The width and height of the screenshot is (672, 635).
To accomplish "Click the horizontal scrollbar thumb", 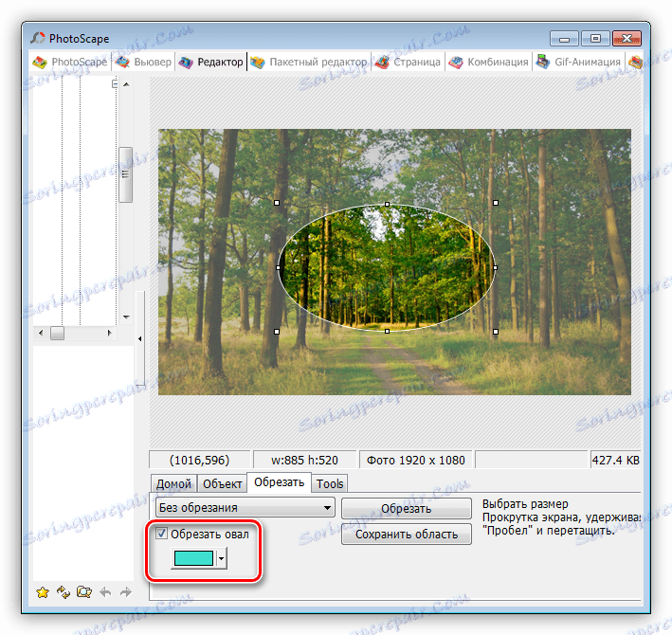I will pos(57,333).
